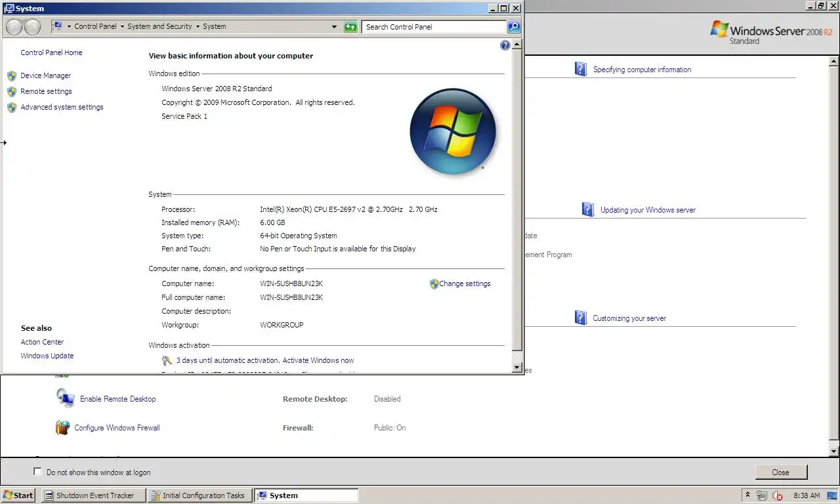Open the Action Center link
The image size is (840, 504).
pyautogui.click(x=42, y=342)
